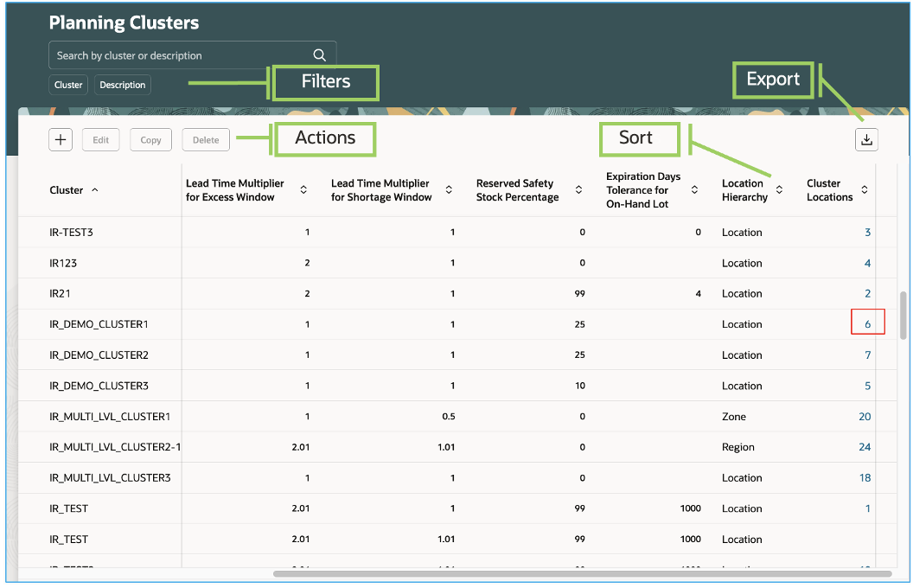913x588 pixels.
Task: Sort by Lead Time Multiplier for Excess Window
Action: click(303, 189)
